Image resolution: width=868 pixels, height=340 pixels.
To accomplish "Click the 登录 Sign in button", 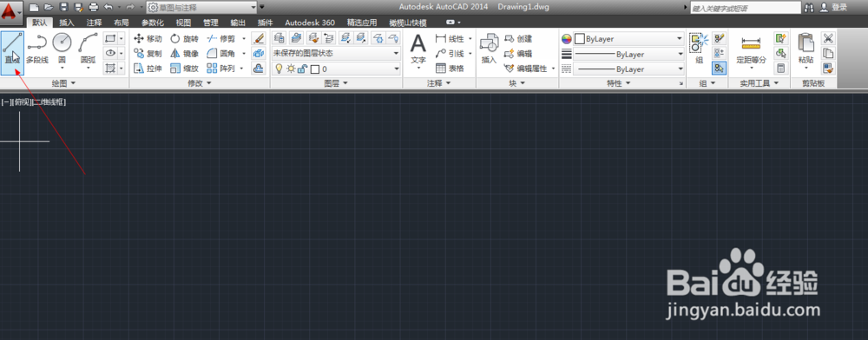I will point(833,7).
